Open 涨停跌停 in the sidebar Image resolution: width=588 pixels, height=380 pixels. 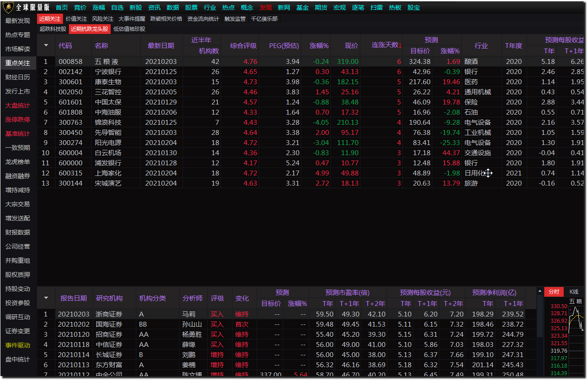pos(18,119)
